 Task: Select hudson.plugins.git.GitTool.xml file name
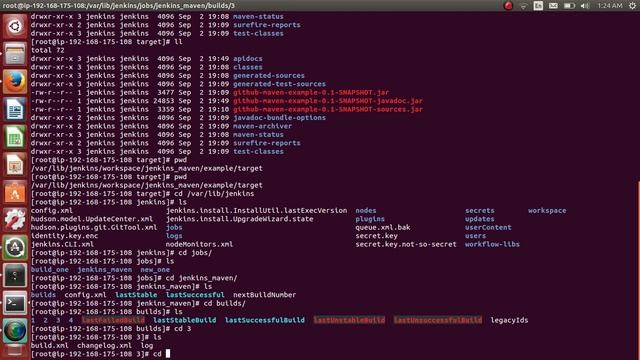(94, 227)
